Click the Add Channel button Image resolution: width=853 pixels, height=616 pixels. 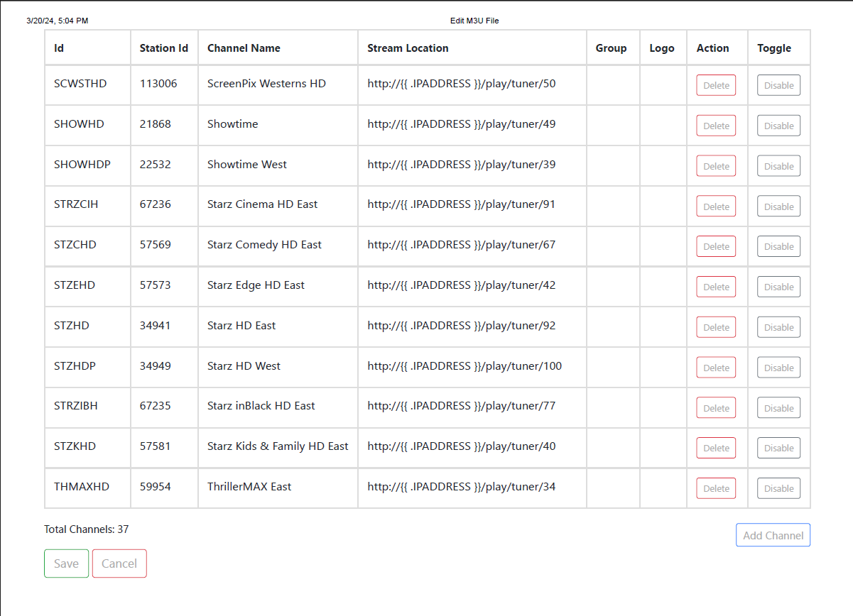click(773, 535)
